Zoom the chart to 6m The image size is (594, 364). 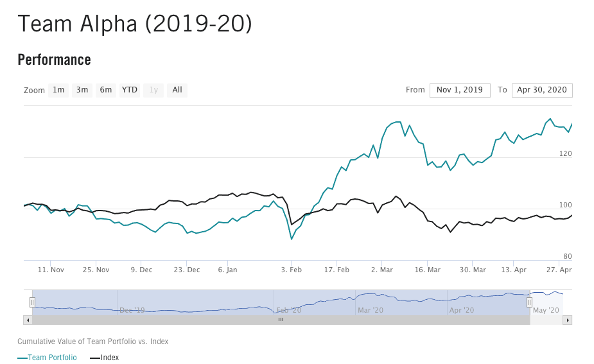106,90
